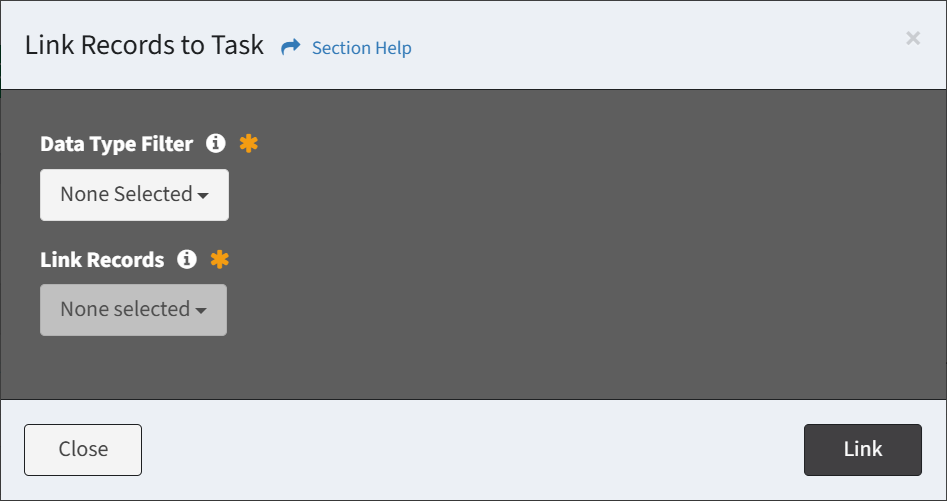Click the blank modal header bar
This screenshot has width=947, height=501.
tap(650, 45)
